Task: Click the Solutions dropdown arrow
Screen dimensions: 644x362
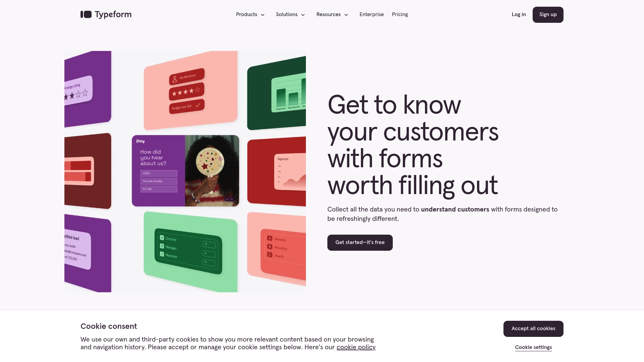Action: [303, 15]
